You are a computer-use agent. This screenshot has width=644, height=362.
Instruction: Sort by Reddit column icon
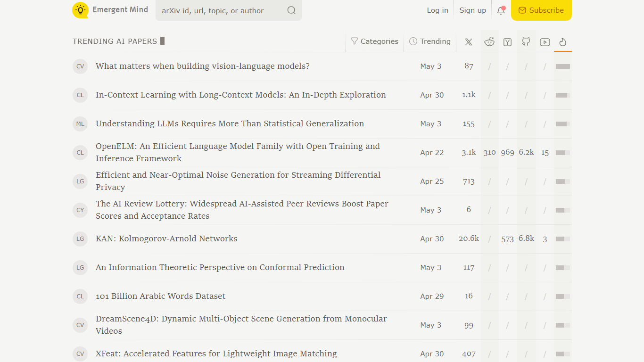tap(489, 42)
